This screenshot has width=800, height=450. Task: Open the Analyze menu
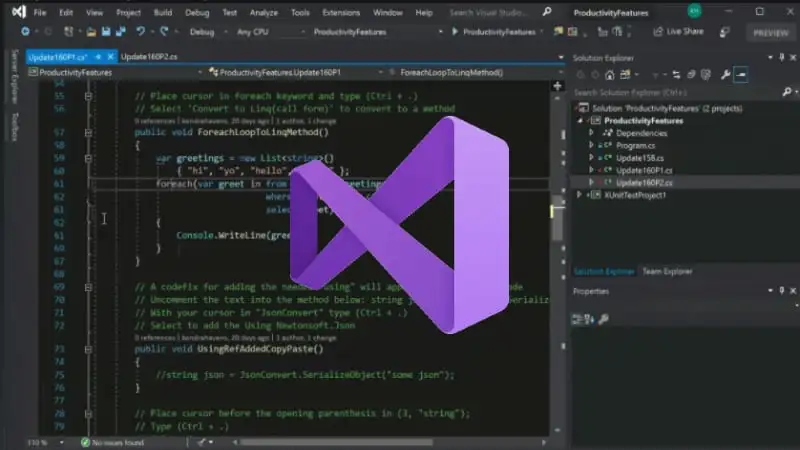point(264,12)
